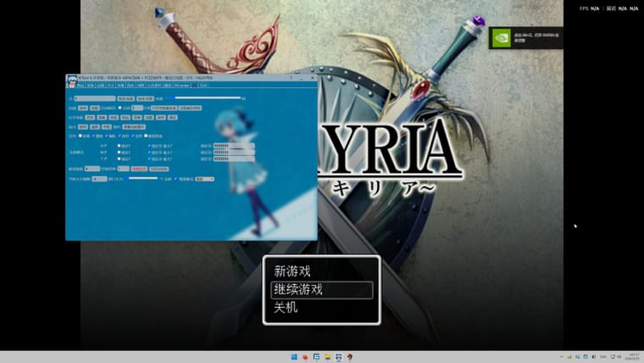Click the button with red text in the tool window
644x363 pixels.
139,169
